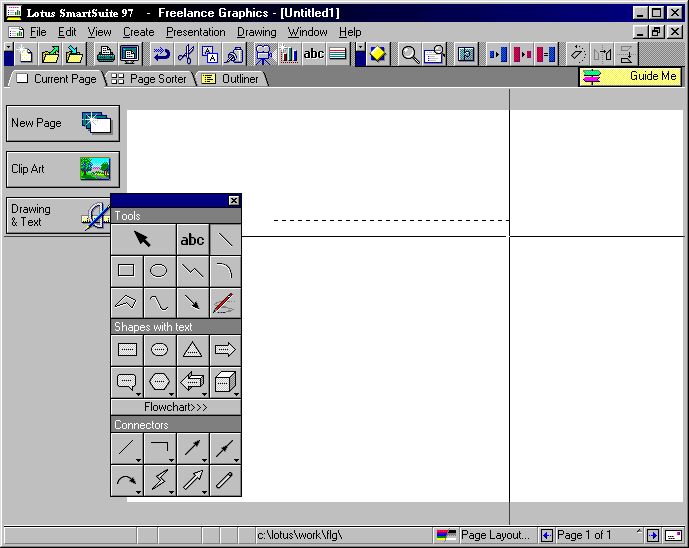Open the File menu
689x548 pixels.
(38, 32)
